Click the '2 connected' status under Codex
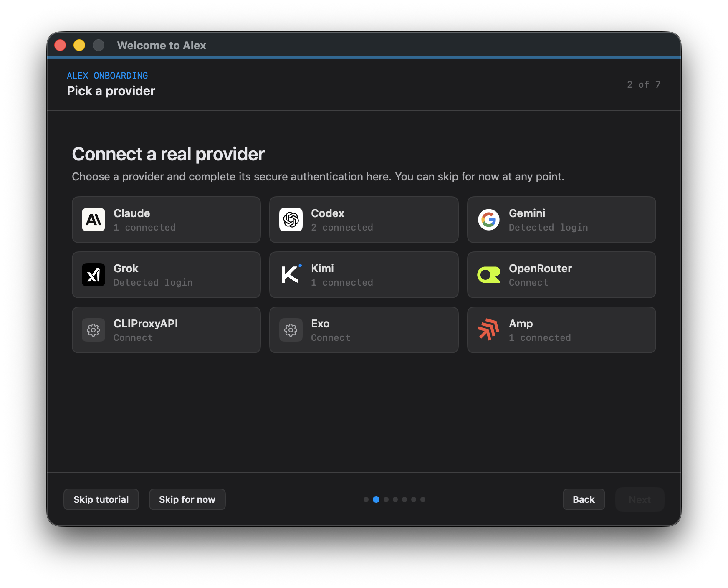This screenshot has height=588, width=728. pos(342,227)
